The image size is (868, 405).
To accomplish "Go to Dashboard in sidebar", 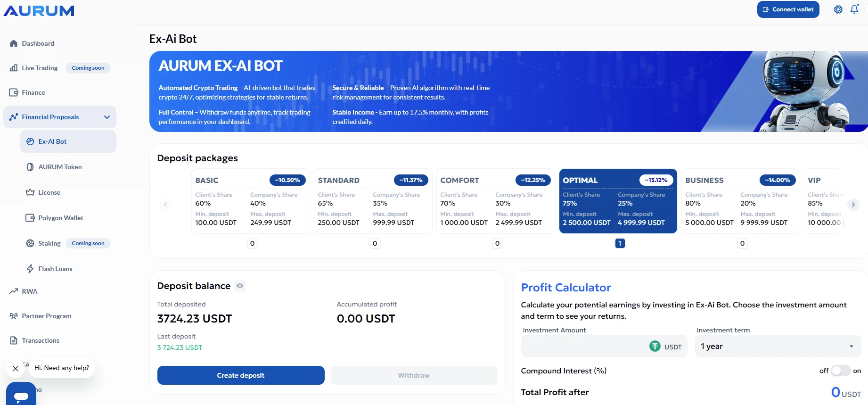I will coord(38,43).
